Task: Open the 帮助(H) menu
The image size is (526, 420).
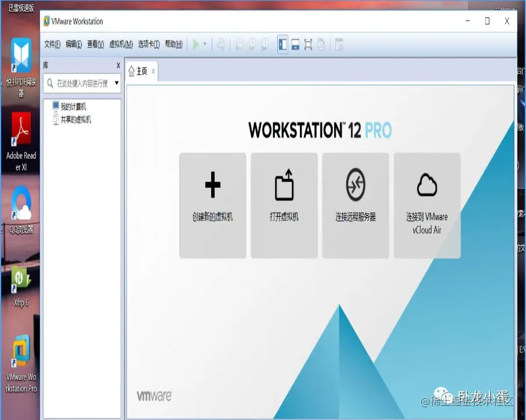Action: pyautogui.click(x=174, y=44)
